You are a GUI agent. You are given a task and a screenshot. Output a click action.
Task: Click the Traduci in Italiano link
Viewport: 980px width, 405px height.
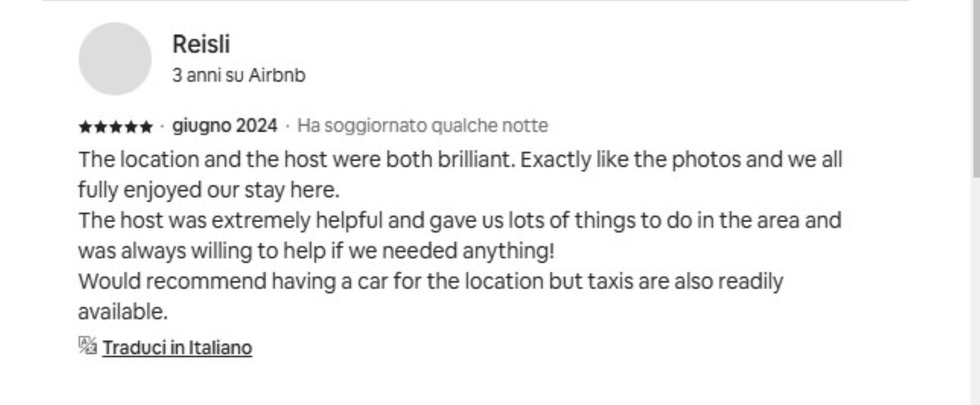(177, 347)
